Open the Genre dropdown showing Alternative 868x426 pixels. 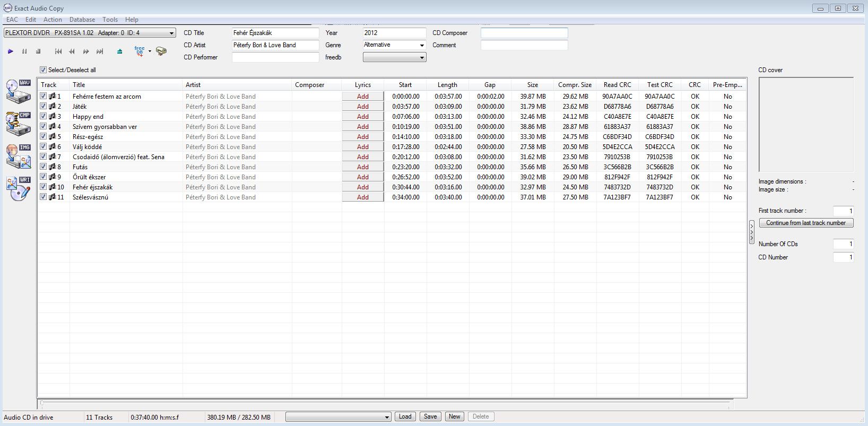[x=394, y=45]
